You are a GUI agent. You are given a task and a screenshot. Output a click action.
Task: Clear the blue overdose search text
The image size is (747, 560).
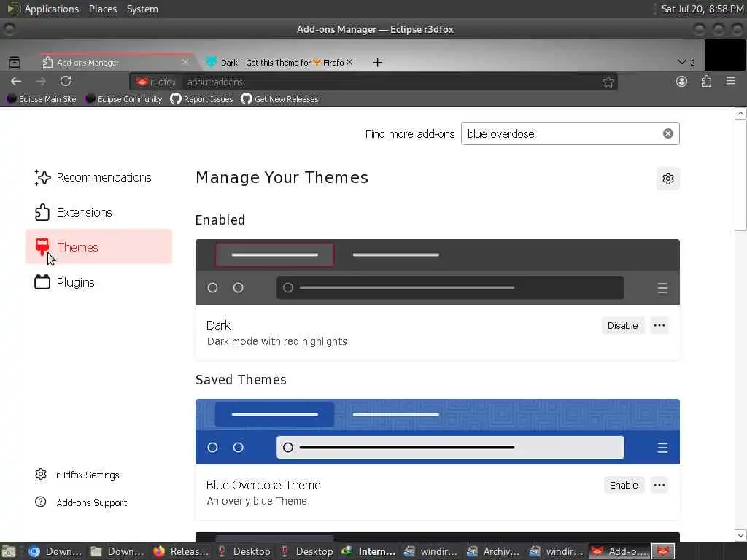668,134
